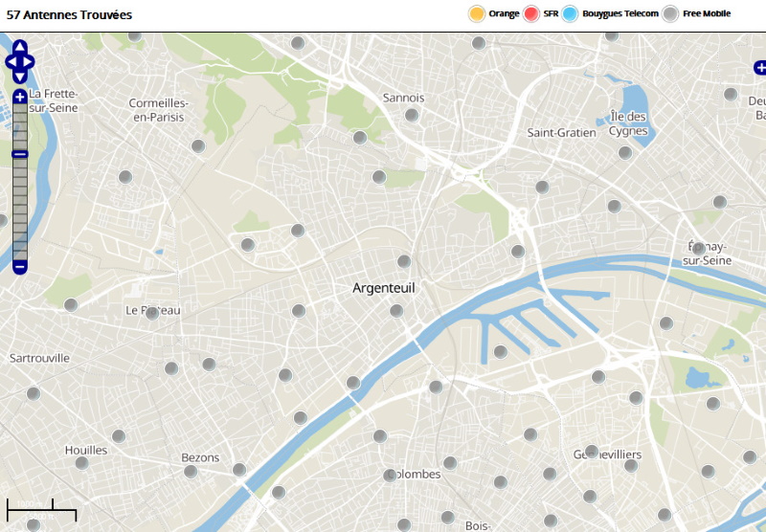Toggle the Bouygues Telecom operator filter
The image size is (766, 532).
point(571,13)
